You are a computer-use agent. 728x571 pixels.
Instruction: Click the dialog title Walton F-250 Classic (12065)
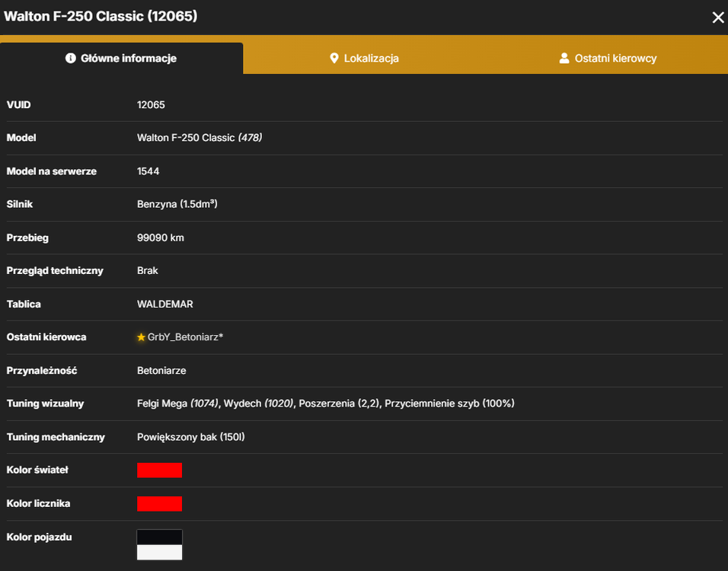[x=101, y=16]
